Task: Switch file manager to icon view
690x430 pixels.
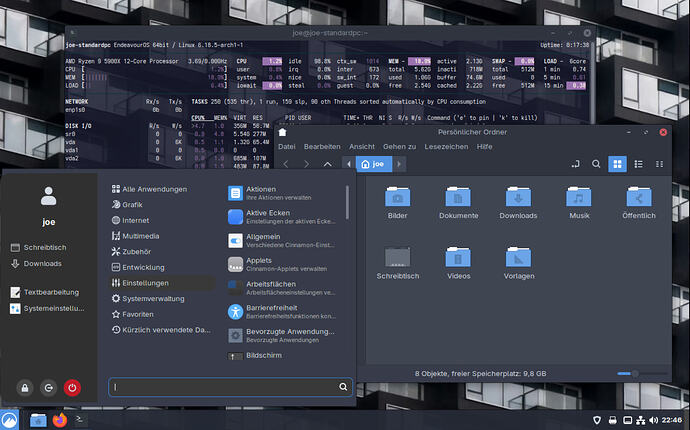Action: pyautogui.click(x=617, y=164)
